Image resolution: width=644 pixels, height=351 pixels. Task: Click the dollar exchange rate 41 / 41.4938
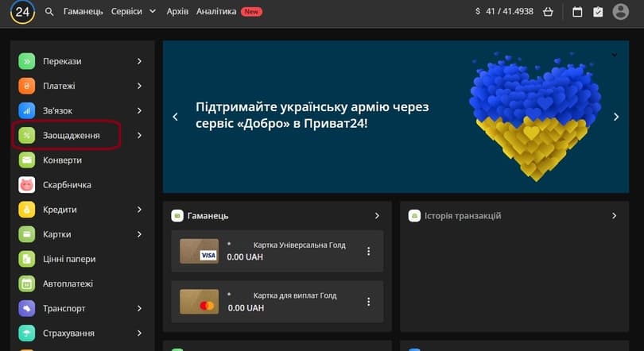click(504, 11)
